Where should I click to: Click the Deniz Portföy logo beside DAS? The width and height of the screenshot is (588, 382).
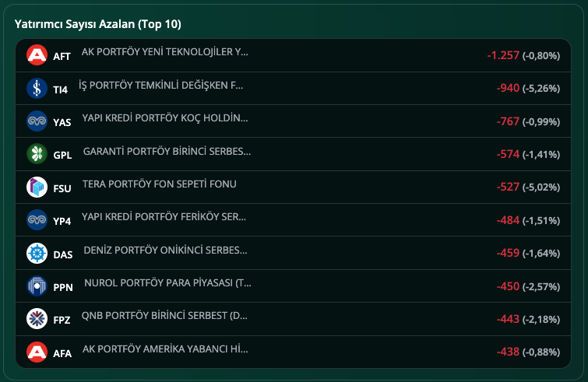pos(37,253)
